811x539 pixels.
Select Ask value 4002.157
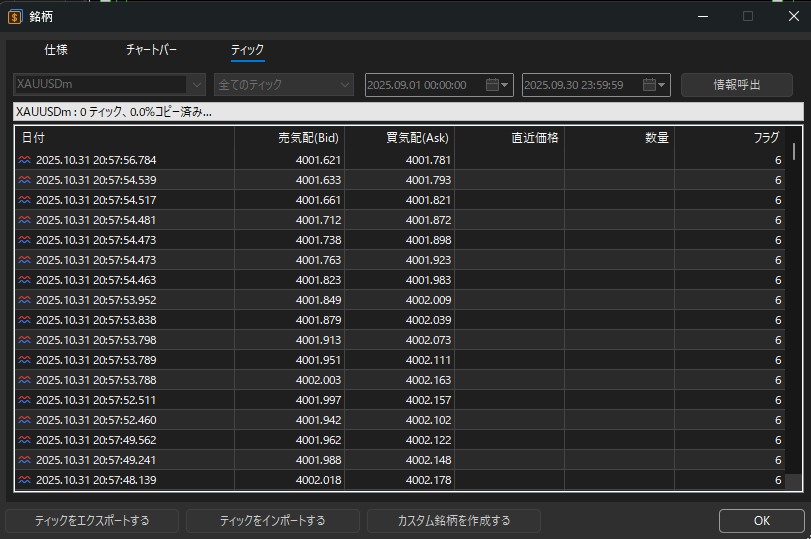[x=428, y=400]
